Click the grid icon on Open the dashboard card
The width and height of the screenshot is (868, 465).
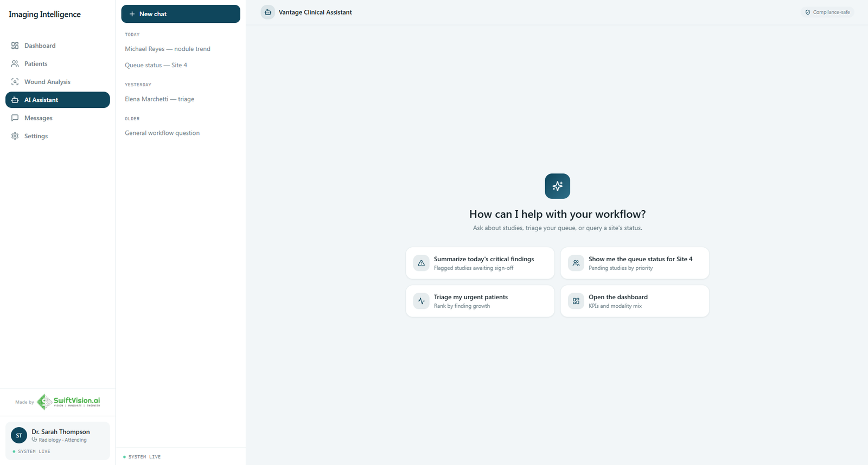576,301
